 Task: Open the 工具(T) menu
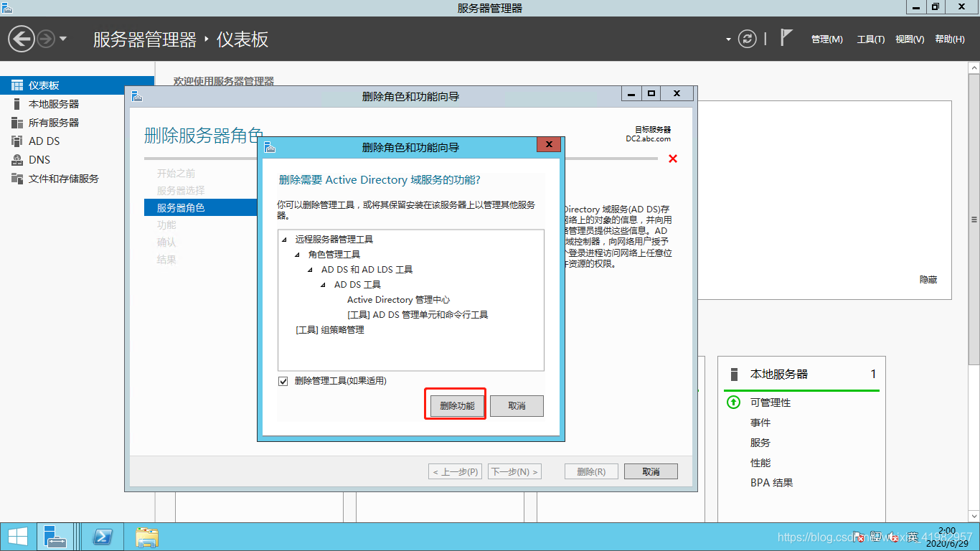(x=870, y=39)
